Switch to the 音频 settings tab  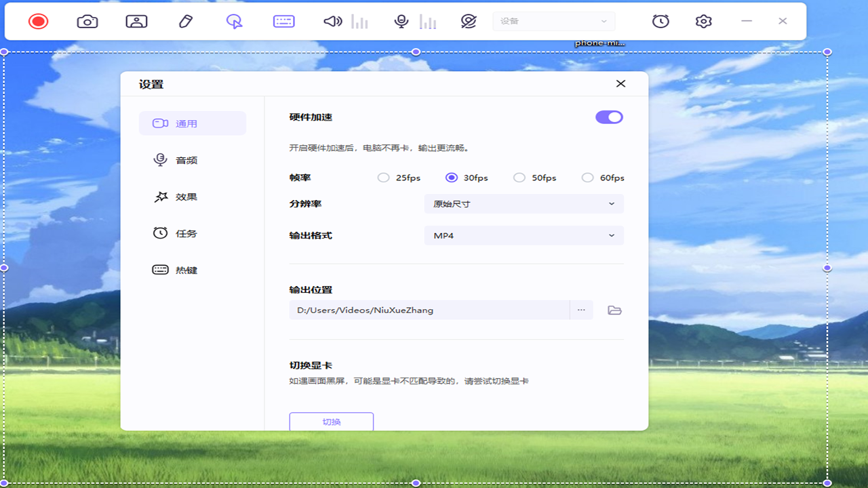tap(193, 160)
